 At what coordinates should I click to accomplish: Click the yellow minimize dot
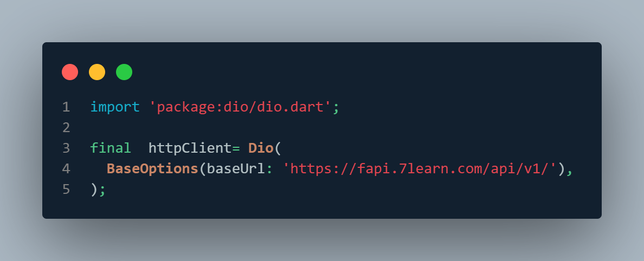tap(97, 72)
